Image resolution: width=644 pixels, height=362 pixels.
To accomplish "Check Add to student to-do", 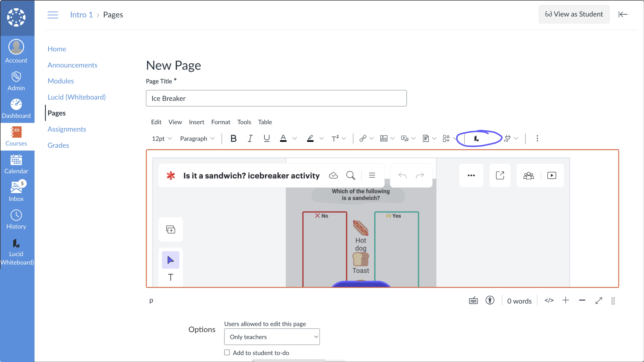I will (227, 352).
